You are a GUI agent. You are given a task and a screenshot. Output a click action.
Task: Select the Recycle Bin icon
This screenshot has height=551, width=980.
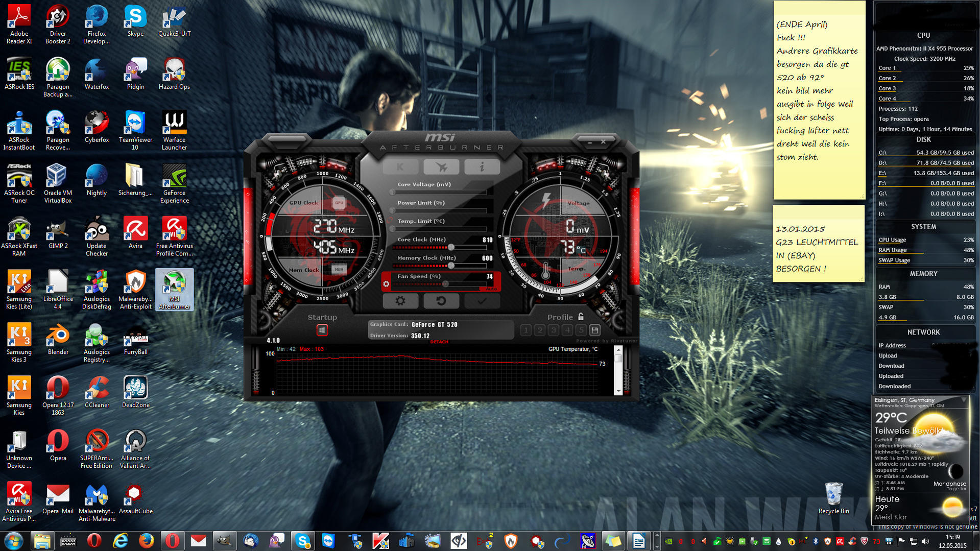pyautogui.click(x=833, y=498)
